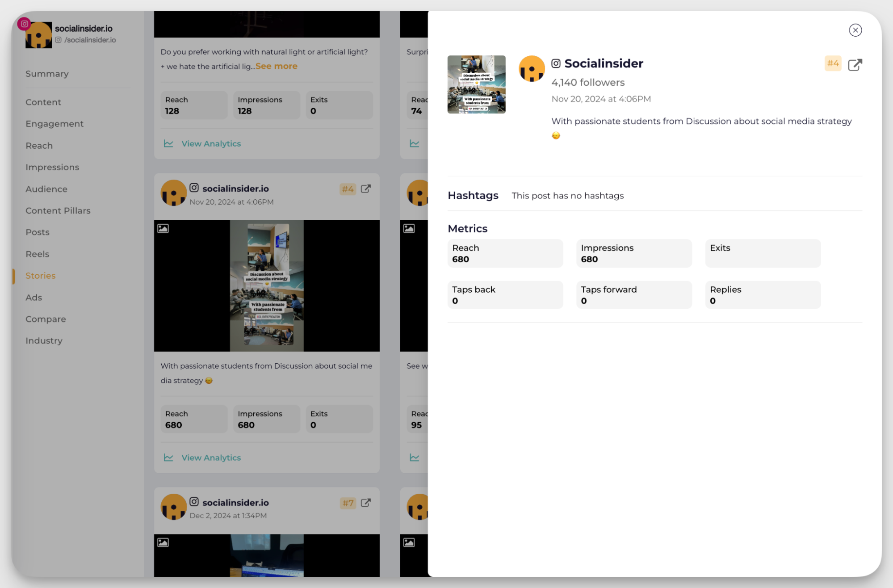
Task: Select Reels in sidebar
Action: [x=38, y=254]
